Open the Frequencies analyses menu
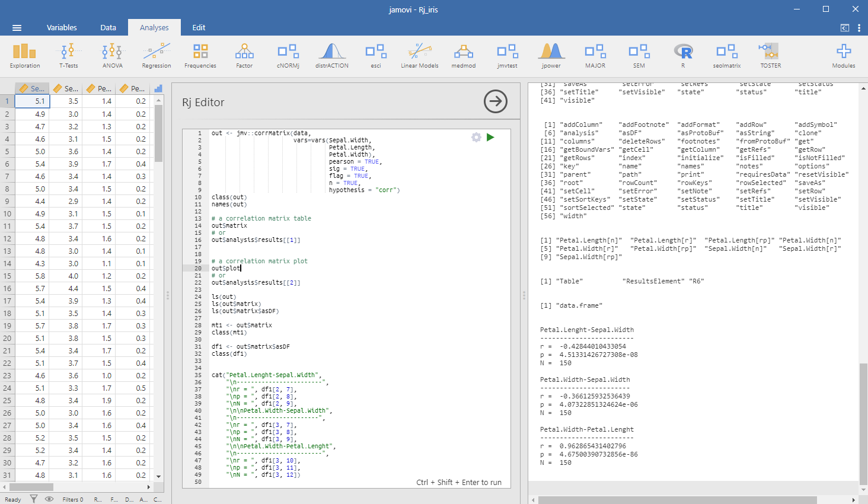Viewport: 868px width, 504px height. tap(200, 56)
